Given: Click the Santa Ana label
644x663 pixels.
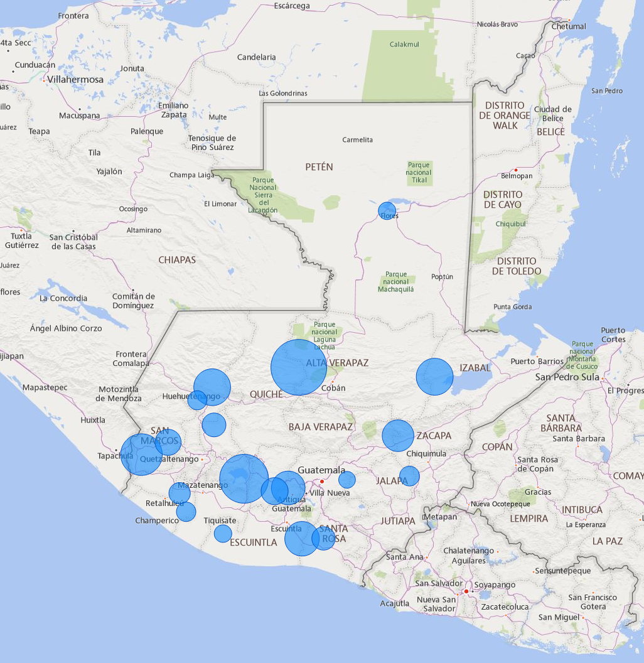Looking at the screenshot, I should [x=405, y=557].
